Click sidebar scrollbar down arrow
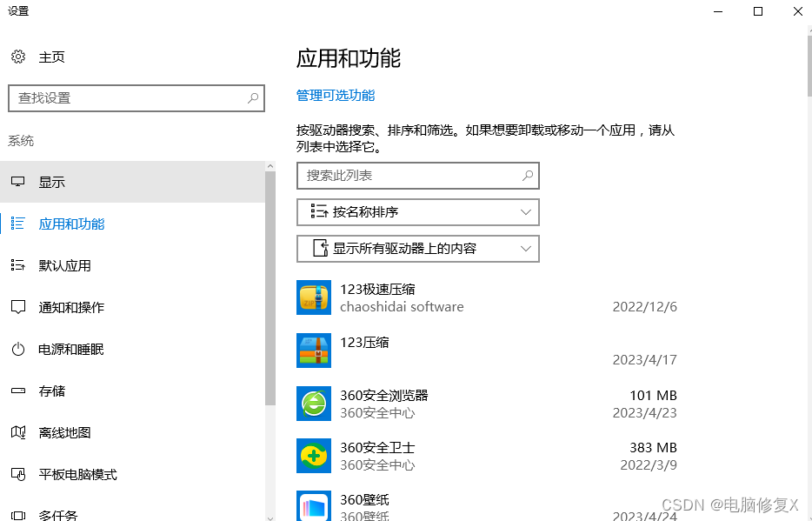Screen dimensions: 812x521 coord(270,517)
